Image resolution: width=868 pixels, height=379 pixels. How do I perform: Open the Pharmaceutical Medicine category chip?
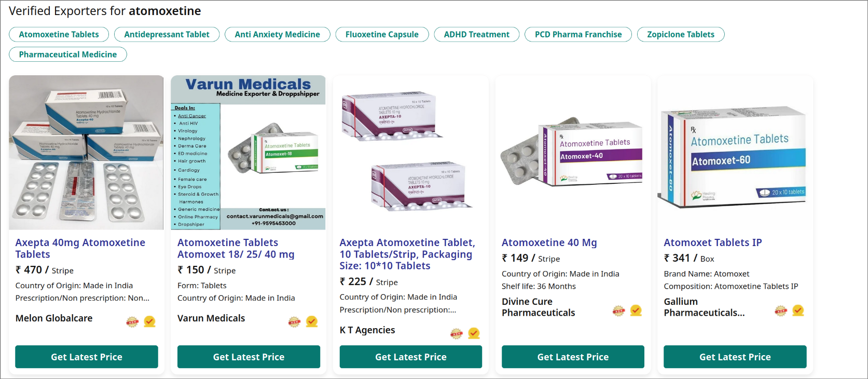[x=68, y=55]
